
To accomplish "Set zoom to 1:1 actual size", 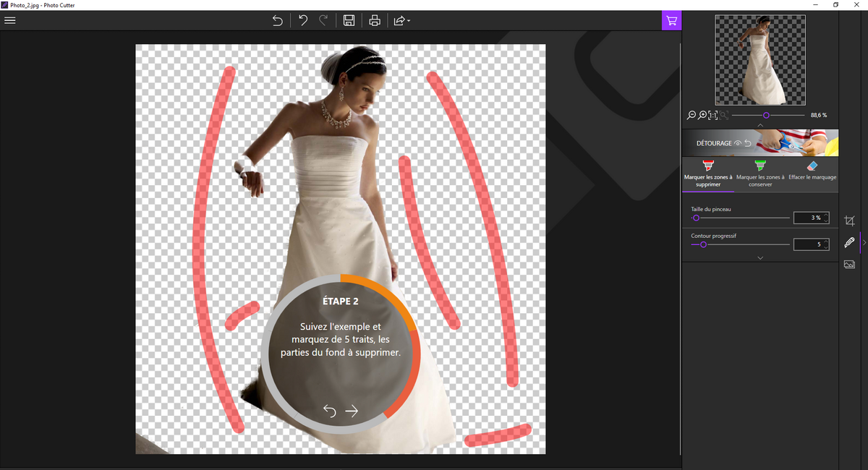I will point(712,115).
